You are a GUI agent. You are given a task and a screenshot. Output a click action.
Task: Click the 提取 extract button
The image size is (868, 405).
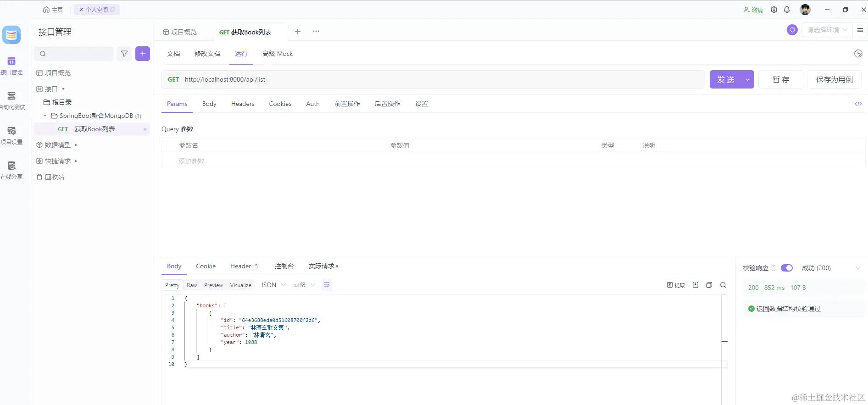point(676,285)
